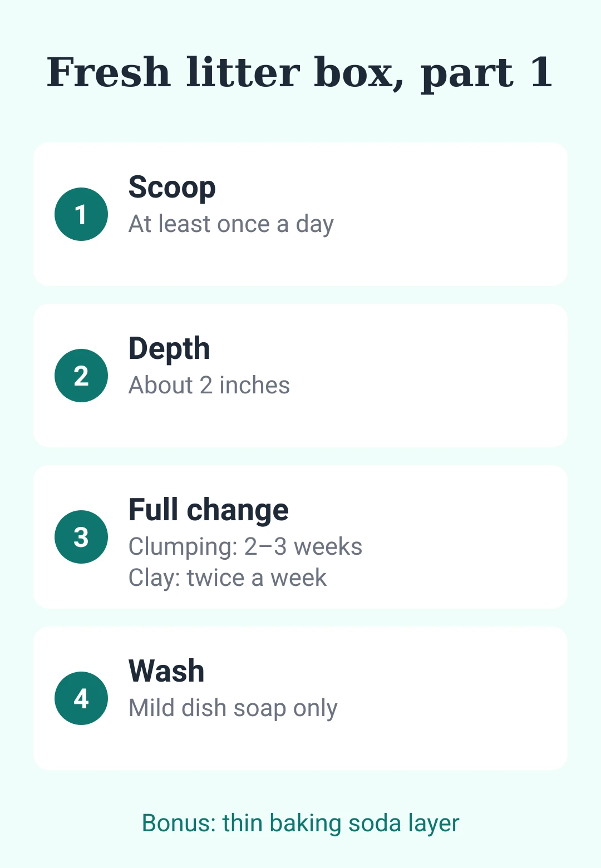Click the 'At least once a day' text

[x=231, y=224]
